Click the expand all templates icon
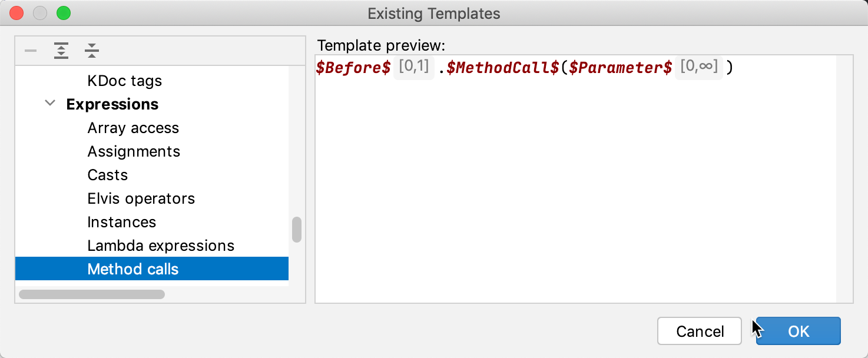 tap(61, 51)
